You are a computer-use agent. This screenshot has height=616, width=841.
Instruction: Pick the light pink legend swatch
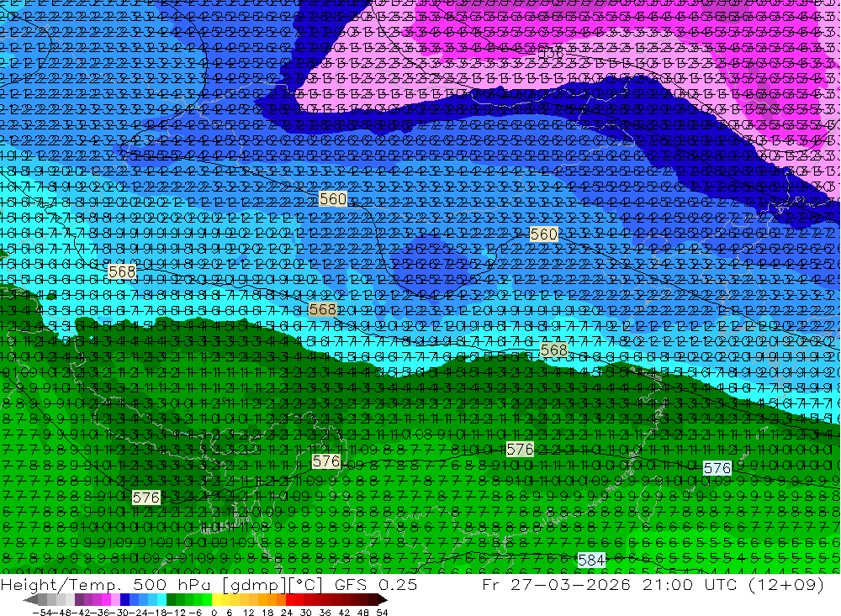coord(115,600)
